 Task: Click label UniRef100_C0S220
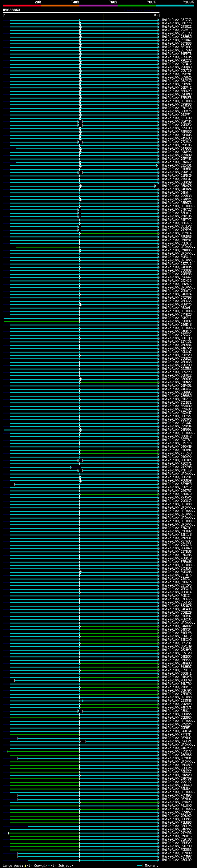[x=177, y=724]
